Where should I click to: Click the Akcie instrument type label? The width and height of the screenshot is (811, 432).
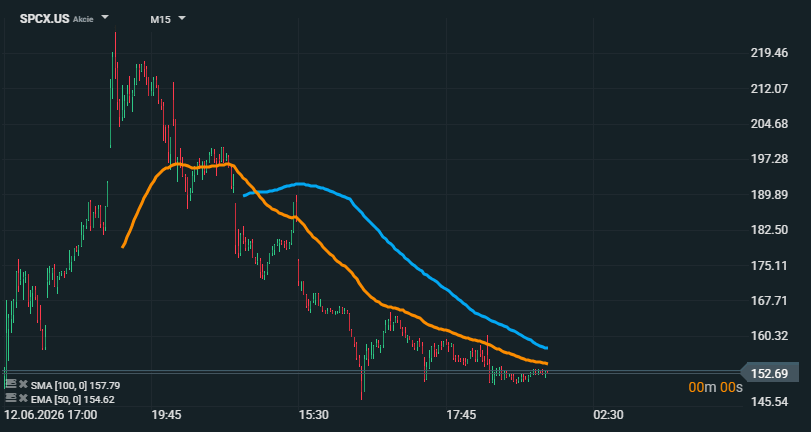[83, 20]
